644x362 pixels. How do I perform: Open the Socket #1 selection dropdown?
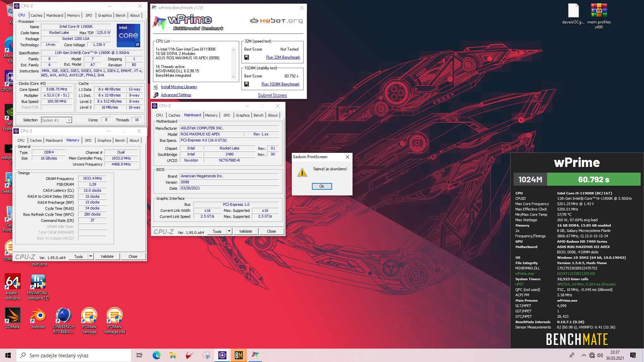pos(56,120)
